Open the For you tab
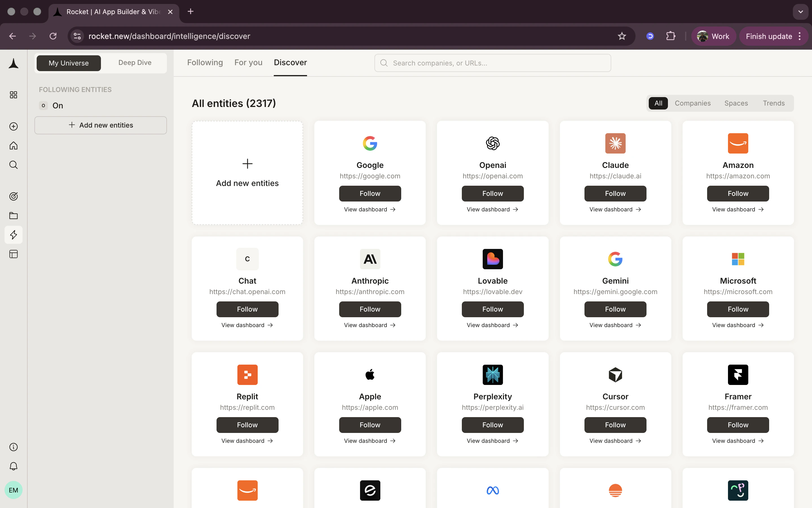This screenshot has width=812, height=508. click(x=248, y=62)
